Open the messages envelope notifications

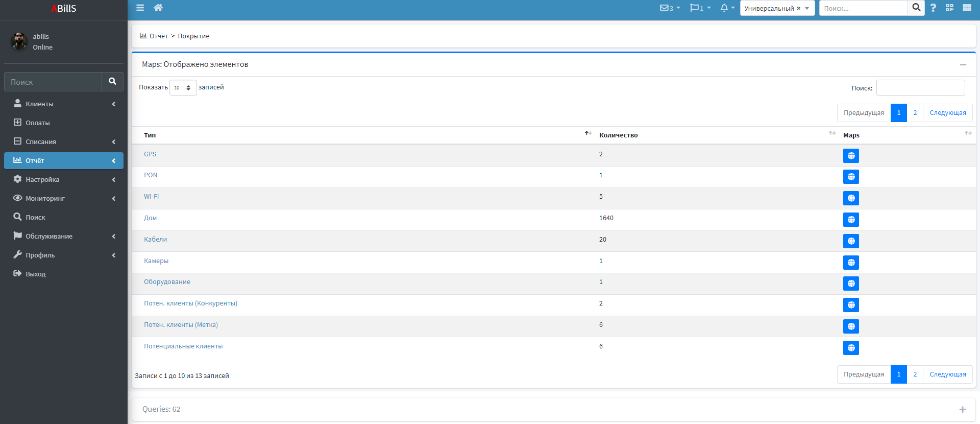pos(669,8)
